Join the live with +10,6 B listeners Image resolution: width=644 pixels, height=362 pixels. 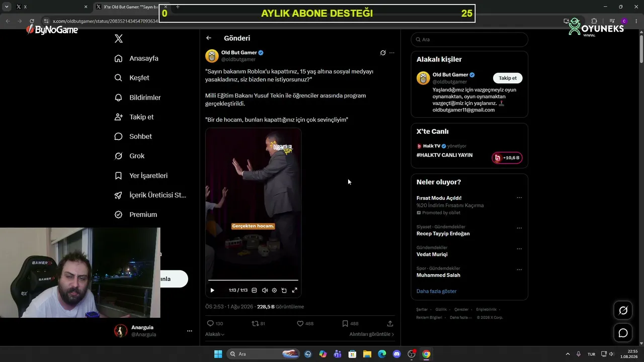pyautogui.click(x=507, y=158)
